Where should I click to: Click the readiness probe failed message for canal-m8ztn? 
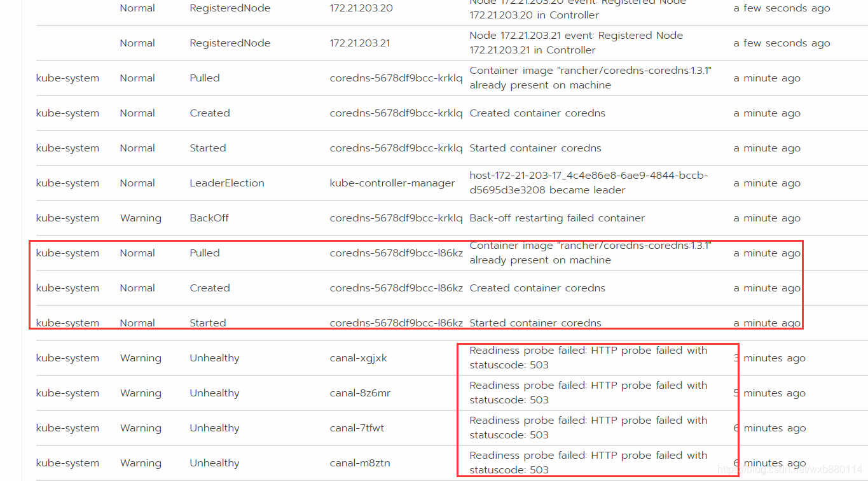pyautogui.click(x=588, y=463)
